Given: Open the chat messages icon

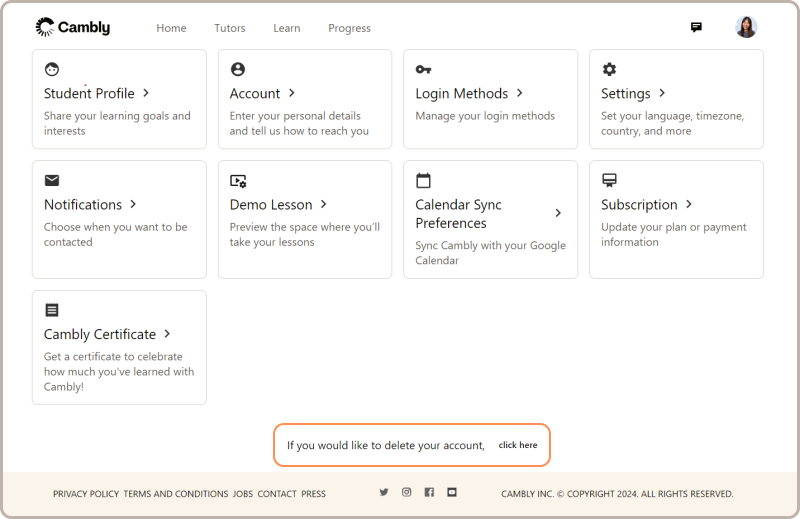Looking at the screenshot, I should (696, 28).
